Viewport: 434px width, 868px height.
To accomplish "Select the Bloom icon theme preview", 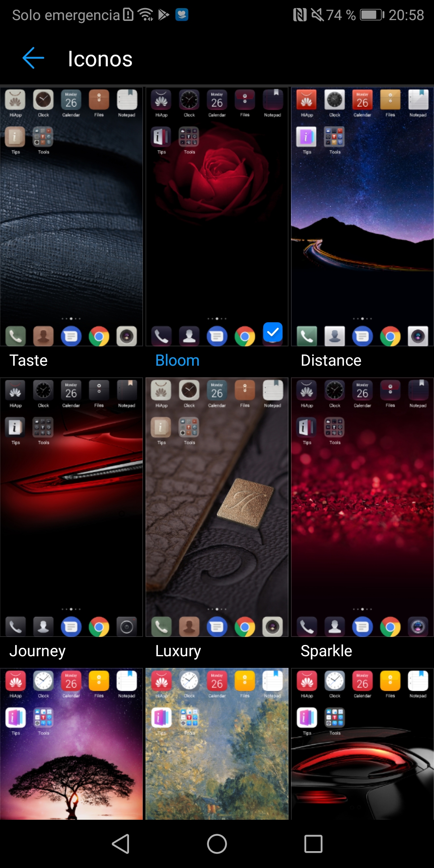I will click(x=217, y=217).
